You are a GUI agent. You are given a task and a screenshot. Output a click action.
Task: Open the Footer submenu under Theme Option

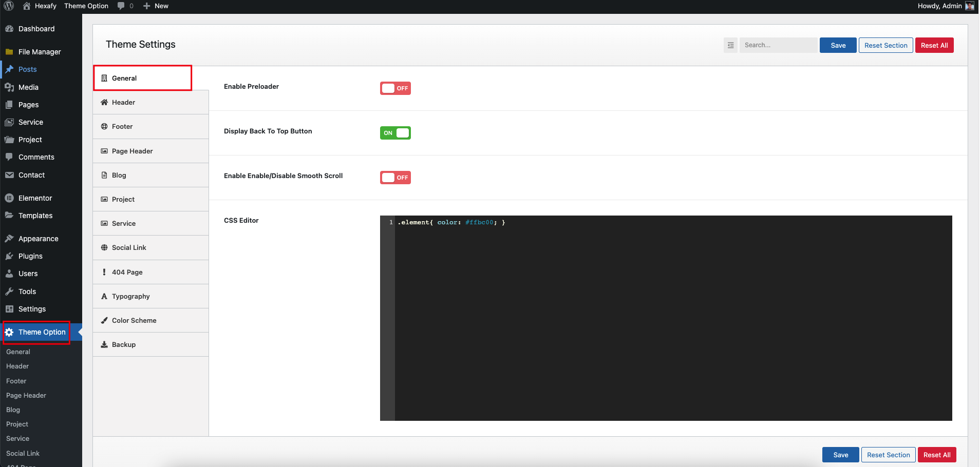(16, 381)
